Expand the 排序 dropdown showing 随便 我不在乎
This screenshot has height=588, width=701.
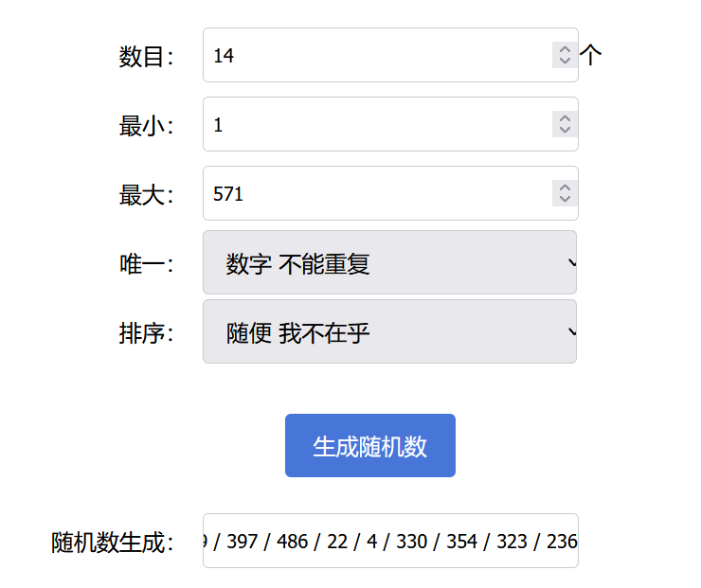[x=389, y=332]
